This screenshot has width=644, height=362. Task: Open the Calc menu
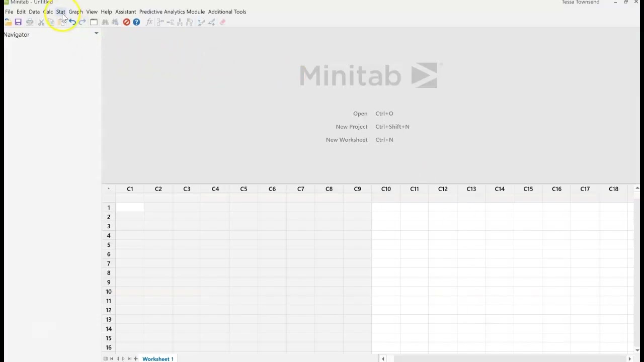(x=48, y=12)
